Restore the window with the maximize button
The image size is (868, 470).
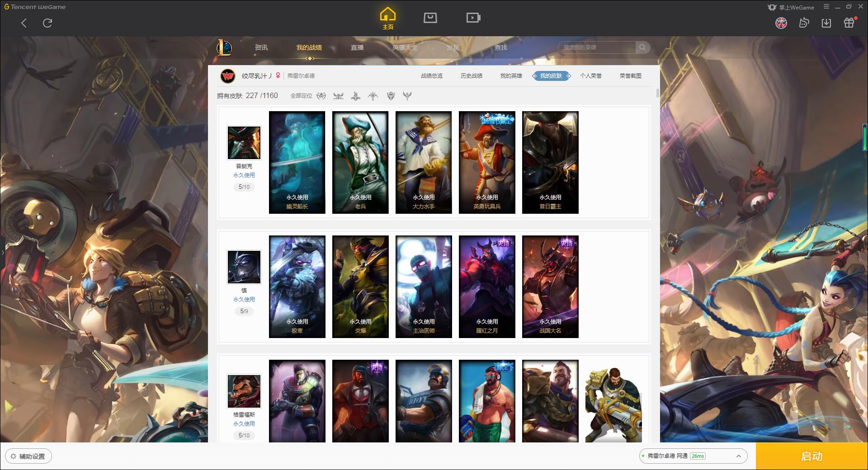click(x=849, y=7)
